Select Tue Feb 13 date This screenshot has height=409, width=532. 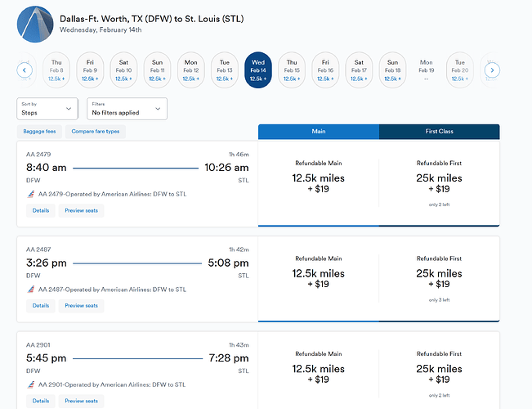pos(224,70)
